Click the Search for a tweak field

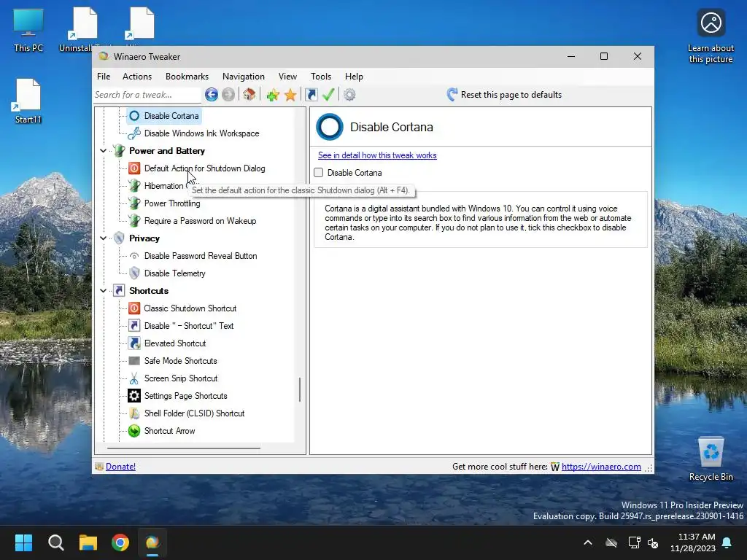[147, 95]
